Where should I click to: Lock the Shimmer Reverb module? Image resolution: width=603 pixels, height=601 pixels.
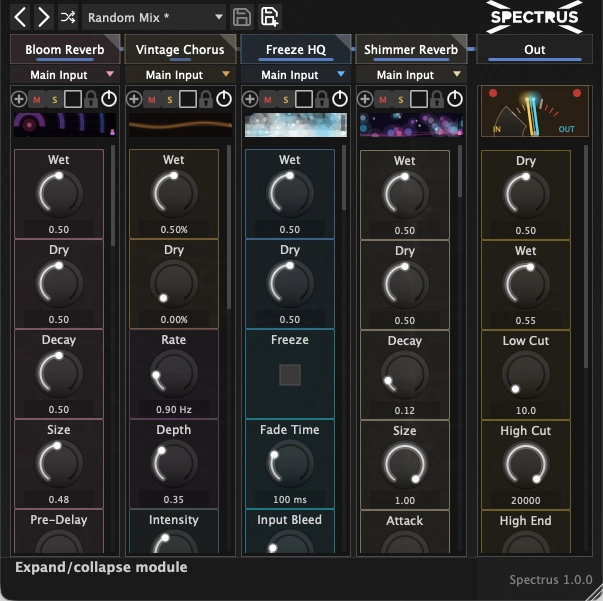click(437, 99)
